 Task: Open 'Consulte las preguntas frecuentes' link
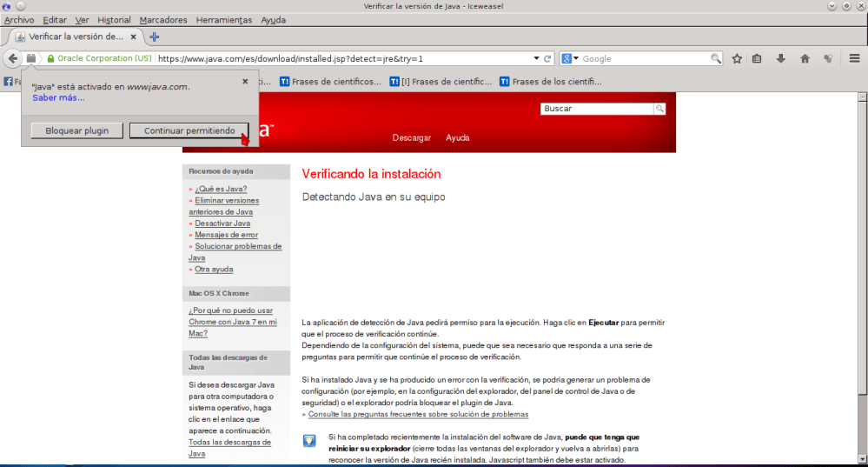pyautogui.click(x=418, y=414)
